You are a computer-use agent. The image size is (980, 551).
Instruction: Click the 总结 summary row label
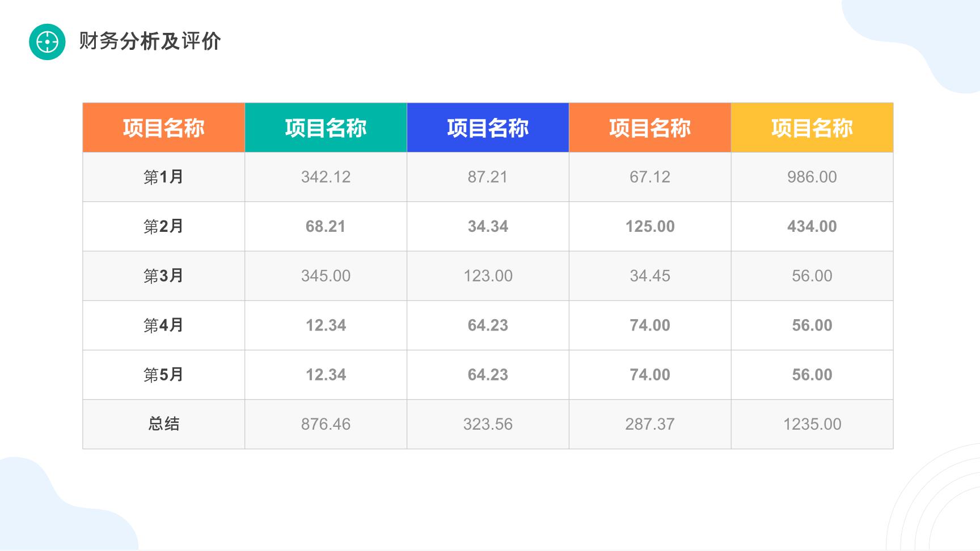point(164,424)
